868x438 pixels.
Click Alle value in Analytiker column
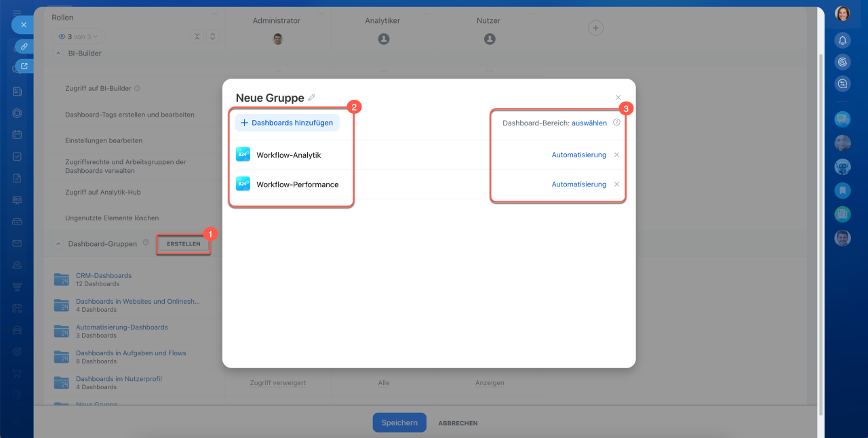click(384, 383)
